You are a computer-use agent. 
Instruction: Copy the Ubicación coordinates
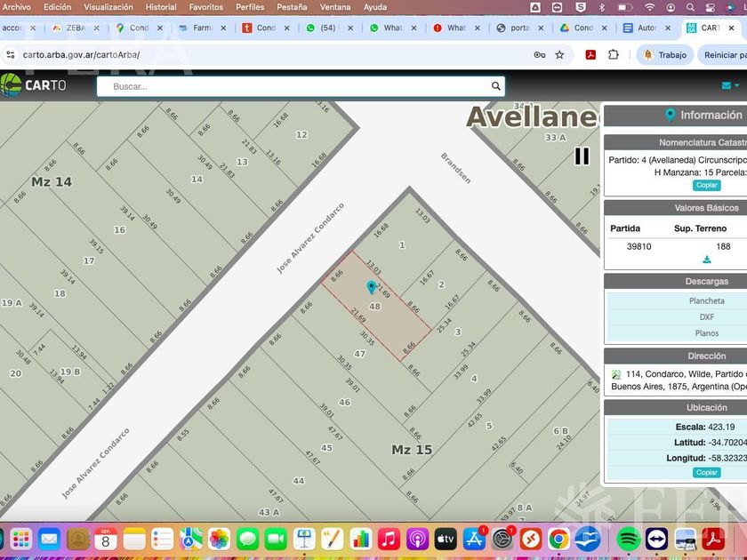point(707,472)
